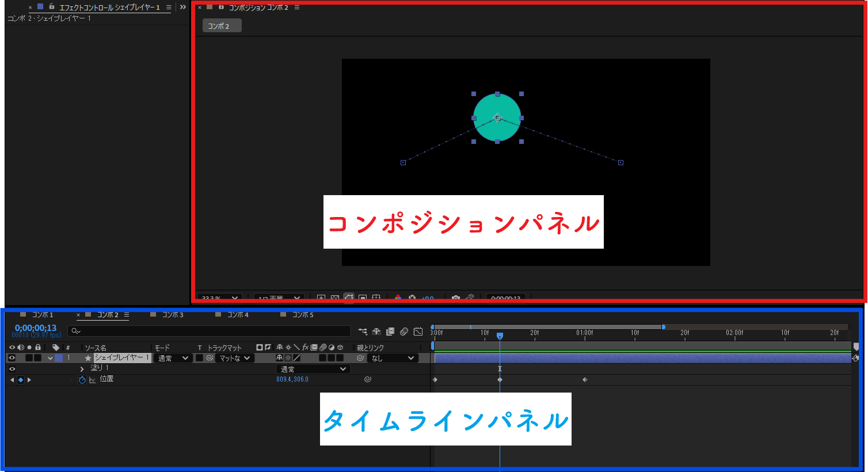Click the 位置 value 809.4,306.0
Screen dimensions: 868x472
pyautogui.click(x=292, y=379)
